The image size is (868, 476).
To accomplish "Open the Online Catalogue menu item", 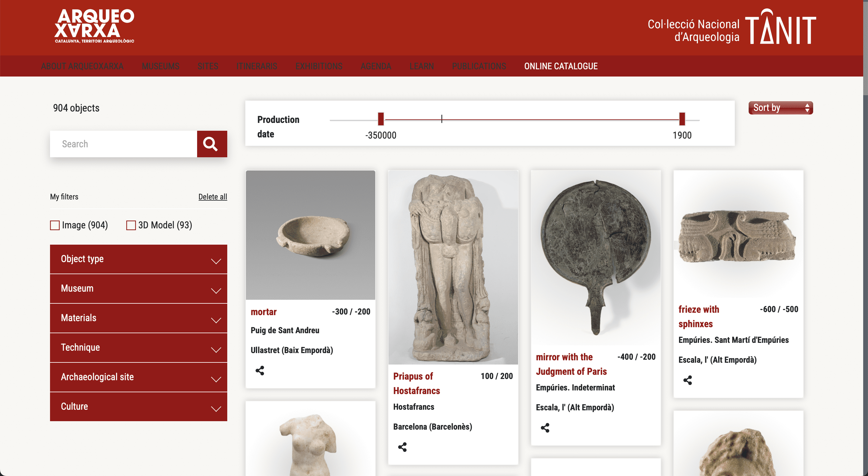I will pos(561,66).
